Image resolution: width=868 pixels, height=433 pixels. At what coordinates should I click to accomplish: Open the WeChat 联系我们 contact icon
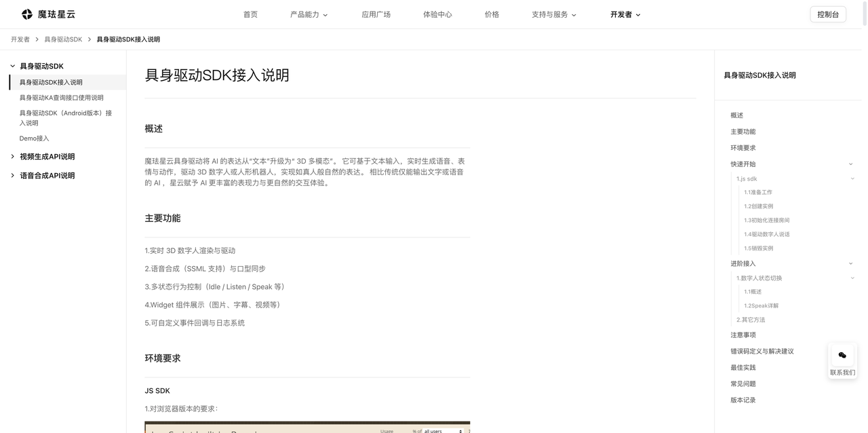click(842, 355)
